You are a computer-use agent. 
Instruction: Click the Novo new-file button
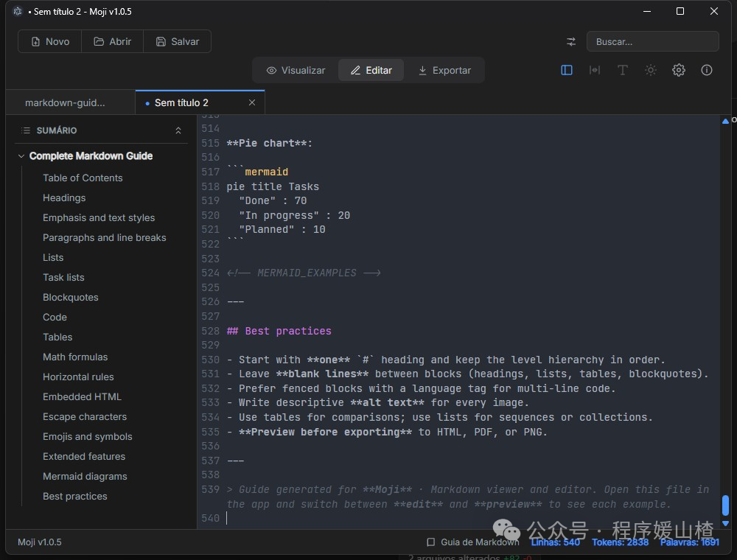tap(50, 41)
